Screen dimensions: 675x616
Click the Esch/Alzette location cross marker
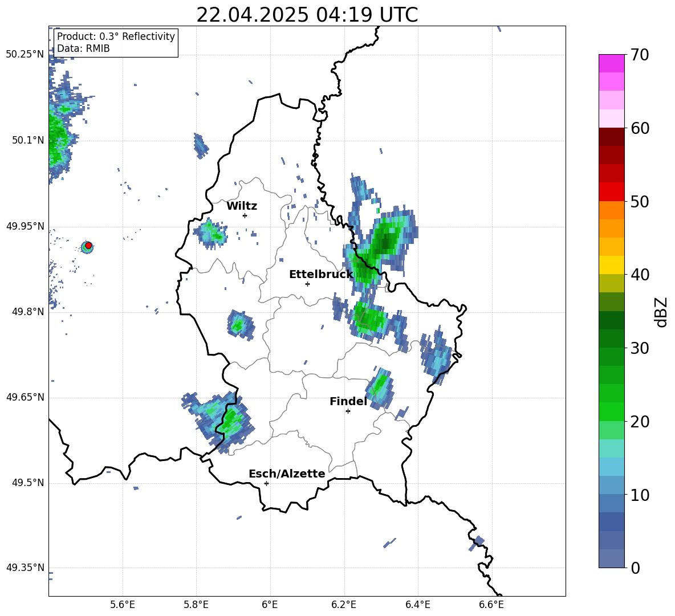[266, 483]
